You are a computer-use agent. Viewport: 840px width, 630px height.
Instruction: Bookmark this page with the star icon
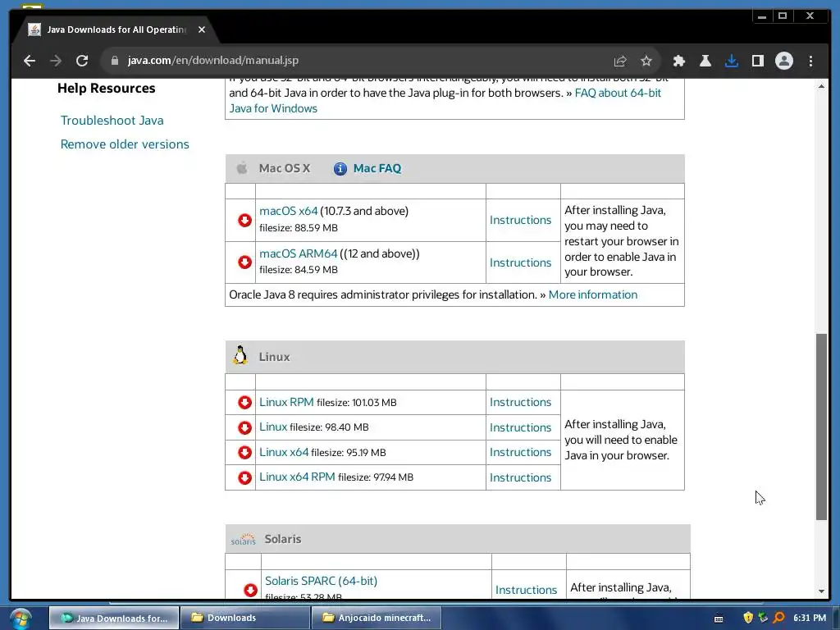click(646, 61)
